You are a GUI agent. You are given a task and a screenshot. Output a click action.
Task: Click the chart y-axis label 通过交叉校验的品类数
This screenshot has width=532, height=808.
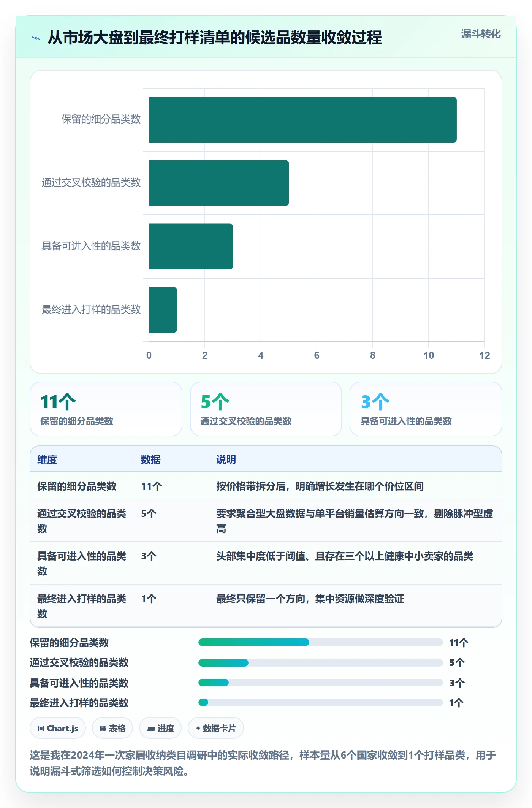pyautogui.click(x=91, y=183)
